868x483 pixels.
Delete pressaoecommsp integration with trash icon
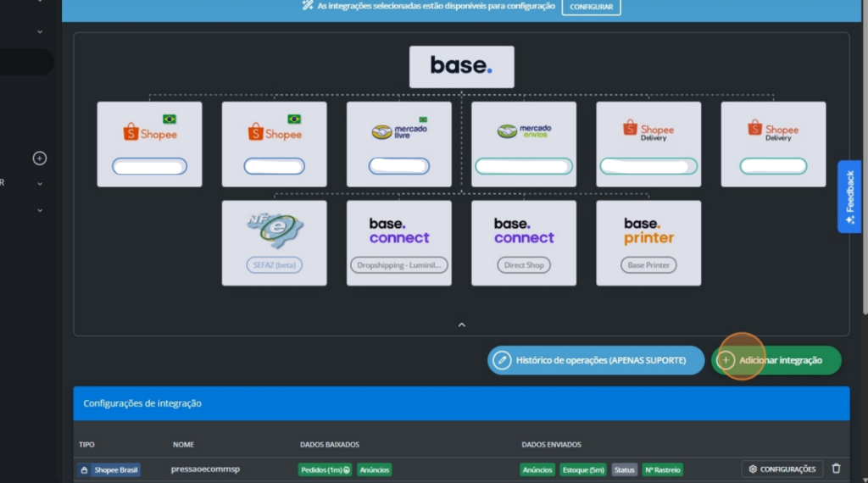(837, 469)
